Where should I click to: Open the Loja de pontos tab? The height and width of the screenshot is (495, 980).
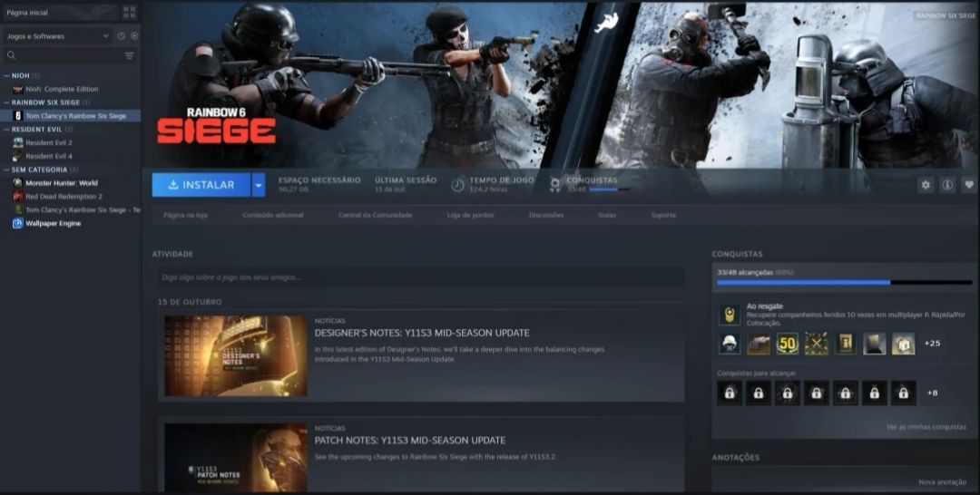point(471,215)
